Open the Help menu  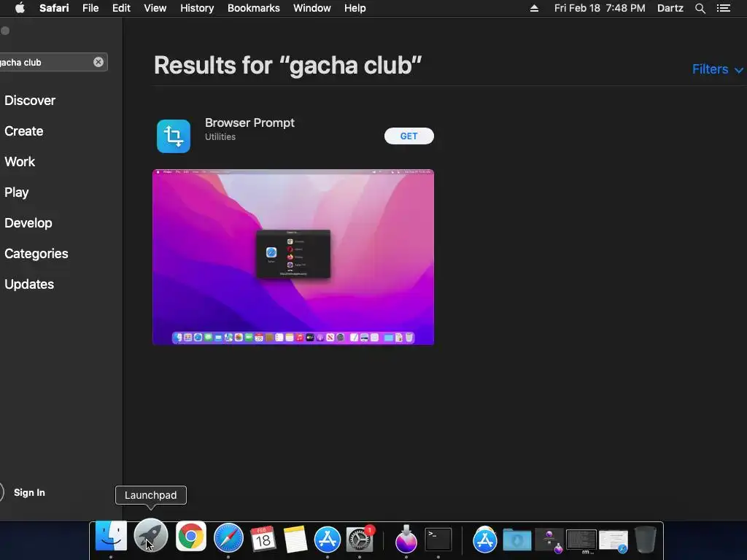point(355,8)
